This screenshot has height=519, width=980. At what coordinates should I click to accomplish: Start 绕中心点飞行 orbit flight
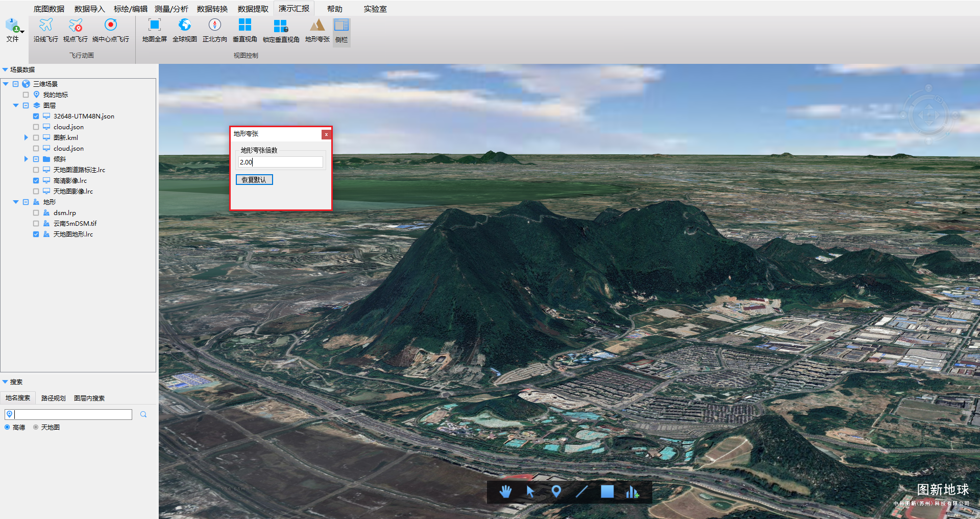(x=111, y=31)
